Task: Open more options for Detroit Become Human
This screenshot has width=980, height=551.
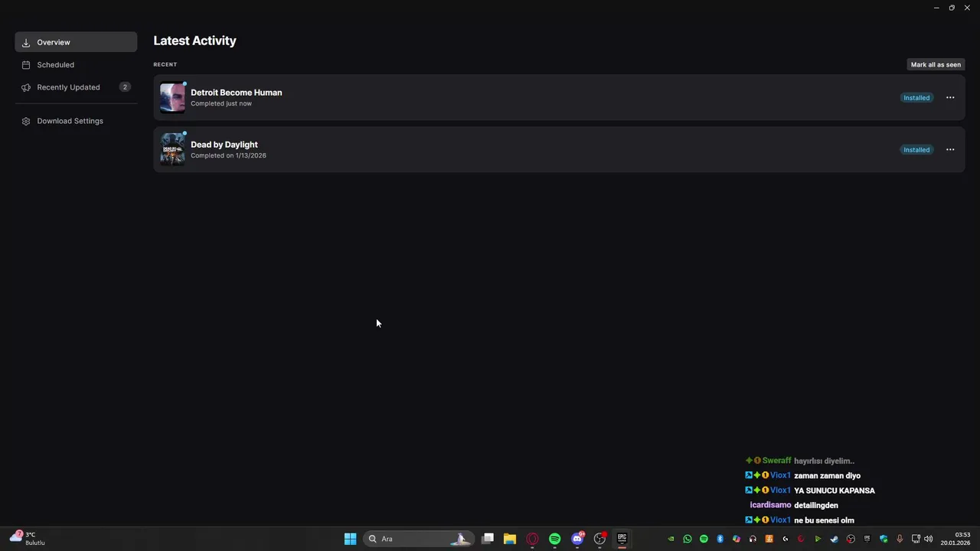Action: (x=950, y=98)
